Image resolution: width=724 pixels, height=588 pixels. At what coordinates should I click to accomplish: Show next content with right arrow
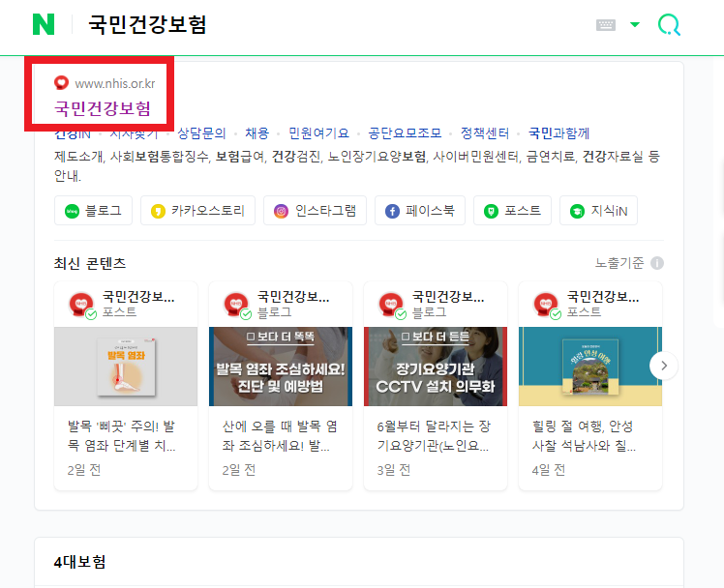(664, 366)
